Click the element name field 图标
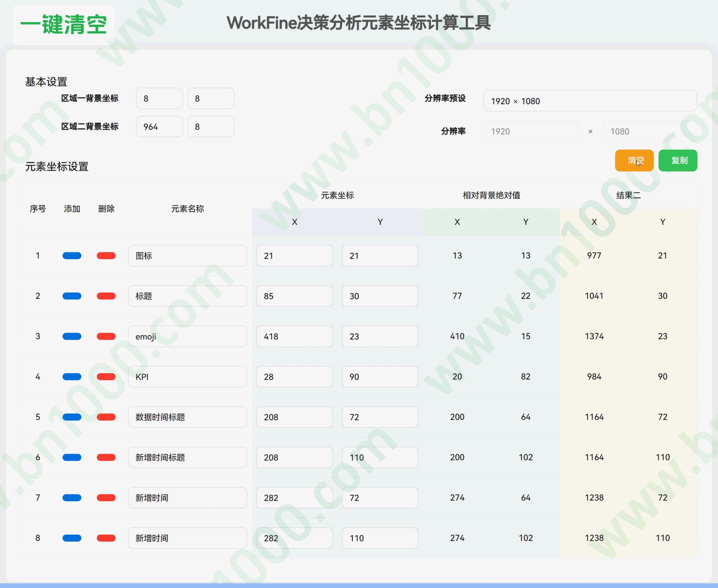 click(188, 256)
